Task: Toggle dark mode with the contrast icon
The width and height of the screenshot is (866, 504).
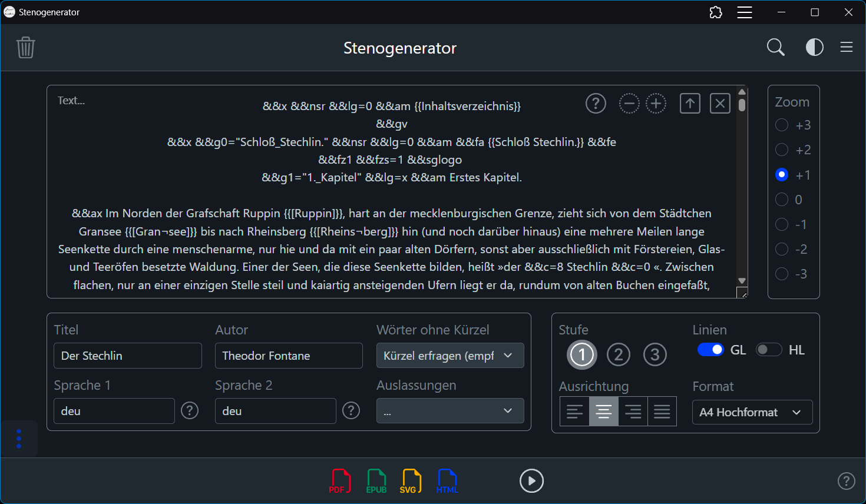Action: click(814, 47)
